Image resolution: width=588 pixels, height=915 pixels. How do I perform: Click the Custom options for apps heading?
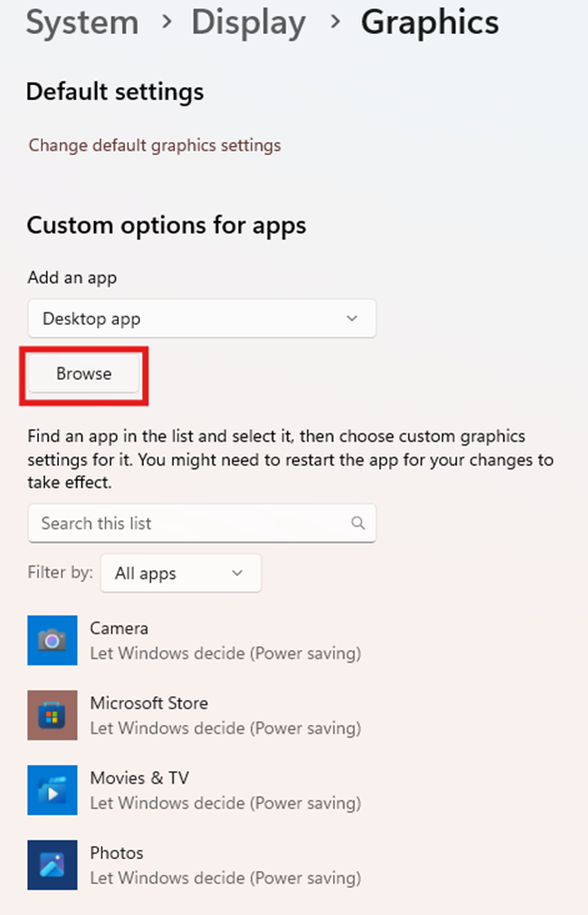(167, 226)
